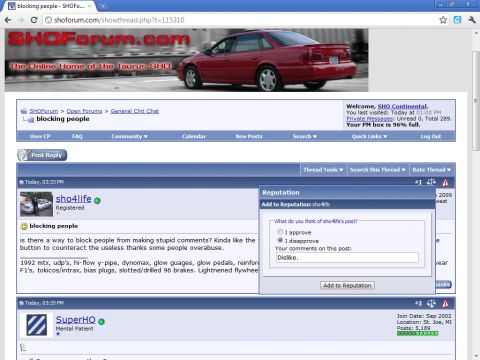This screenshot has height=360, width=480.
Task: Report post #1 with warning triangle icon
Action: pyautogui.click(x=445, y=182)
